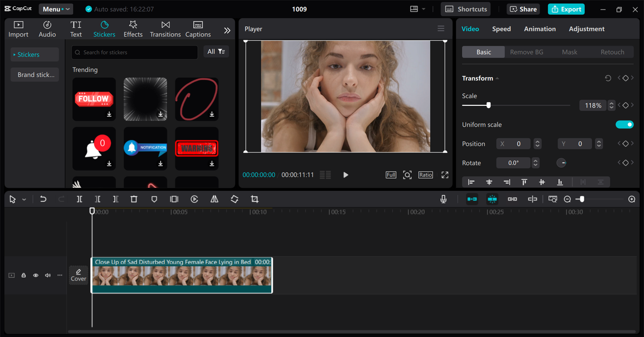Select the red circle scribble sticker

click(197, 99)
